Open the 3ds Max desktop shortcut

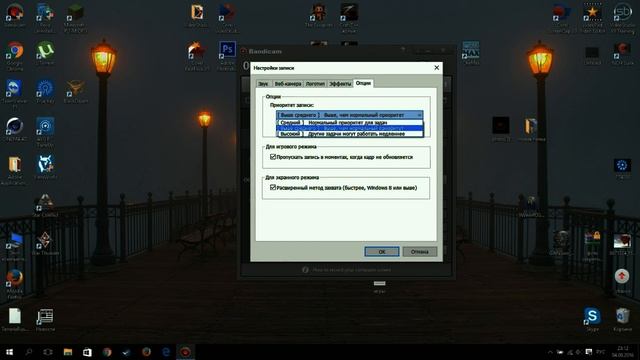click(471, 53)
